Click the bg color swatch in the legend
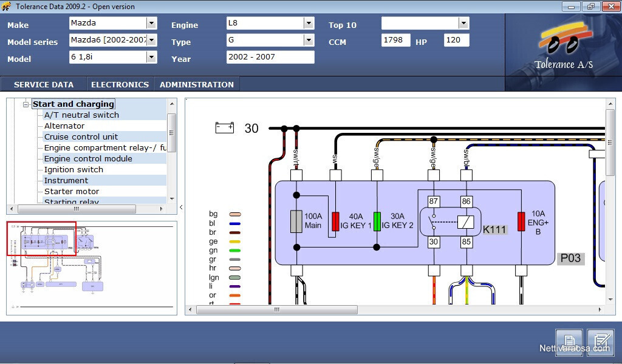Viewport: 622px width, 364px height. [x=235, y=214]
